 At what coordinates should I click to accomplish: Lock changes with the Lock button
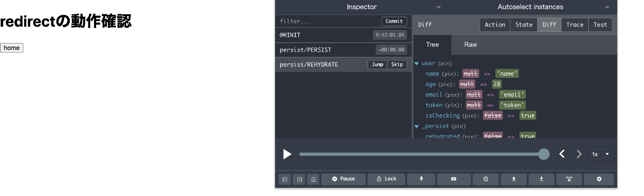[x=386, y=179]
